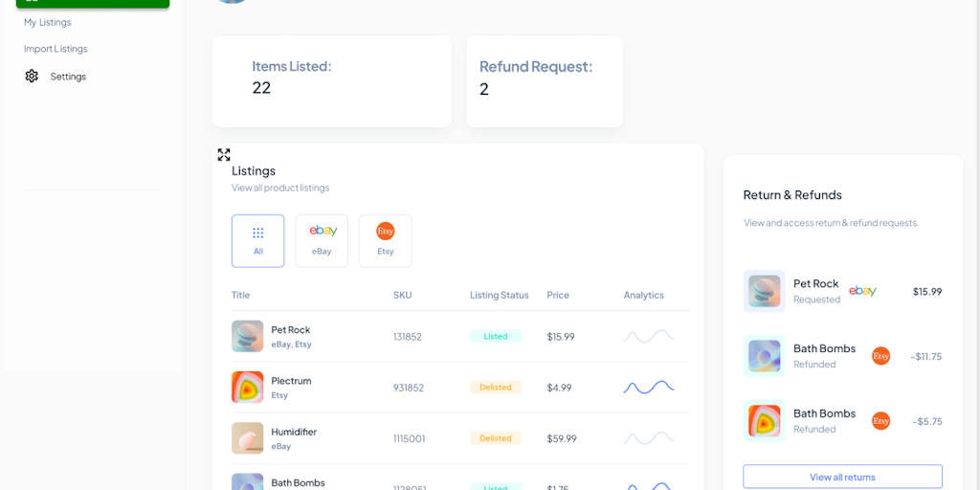The width and height of the screenshot is (980, 490).
Task: Sort by the Price column header
Action: 558,295
